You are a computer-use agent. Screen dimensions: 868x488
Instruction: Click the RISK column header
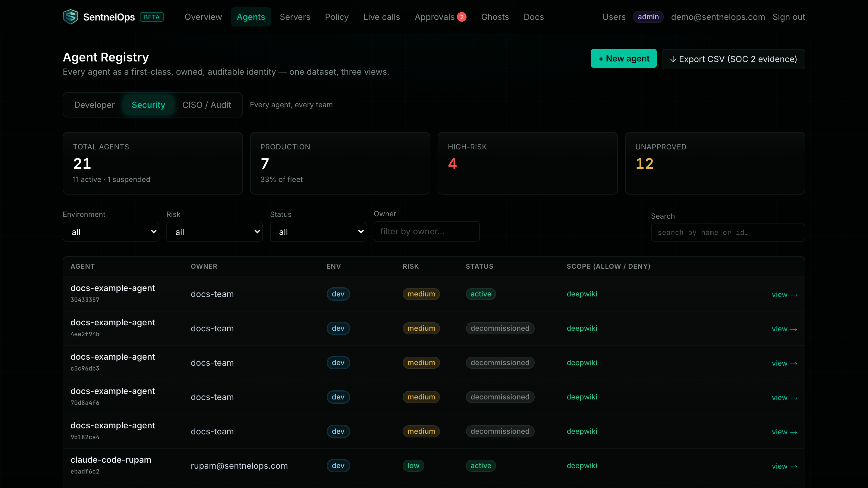(410, 266)
